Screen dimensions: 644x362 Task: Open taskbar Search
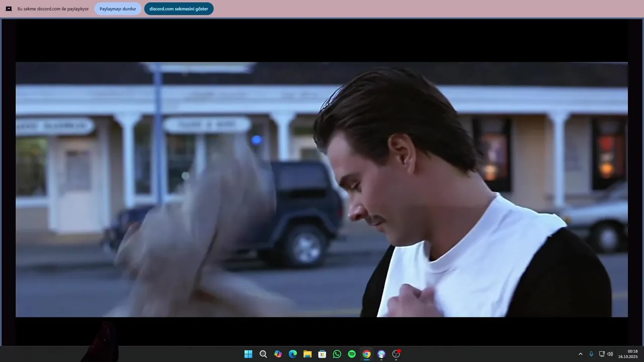[263, 354]
